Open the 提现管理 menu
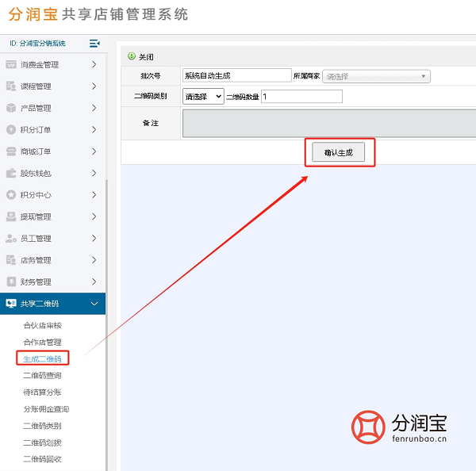This screenshot has height=471, width=476. click(53, 216)
